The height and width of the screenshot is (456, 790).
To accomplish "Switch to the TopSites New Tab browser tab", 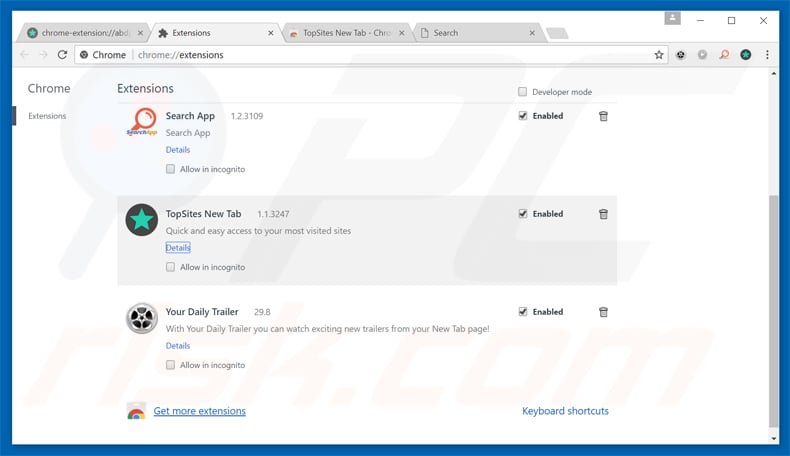I will (346, 33).
